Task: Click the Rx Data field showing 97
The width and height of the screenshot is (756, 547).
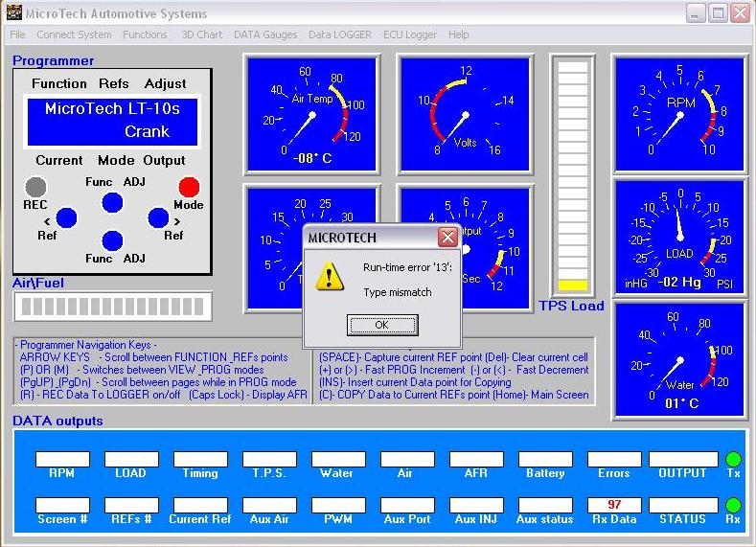Action: [614, 505]
